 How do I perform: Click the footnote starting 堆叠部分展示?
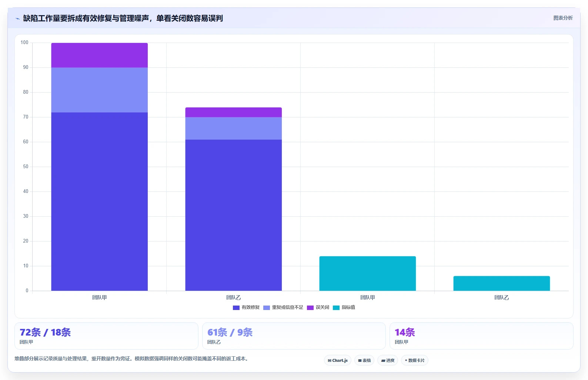(132, 359)
